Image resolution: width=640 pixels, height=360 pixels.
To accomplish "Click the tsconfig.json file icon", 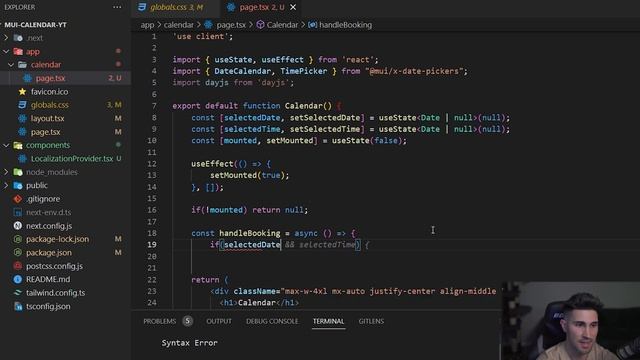I will pyautogui.click(x=18, y=306).
